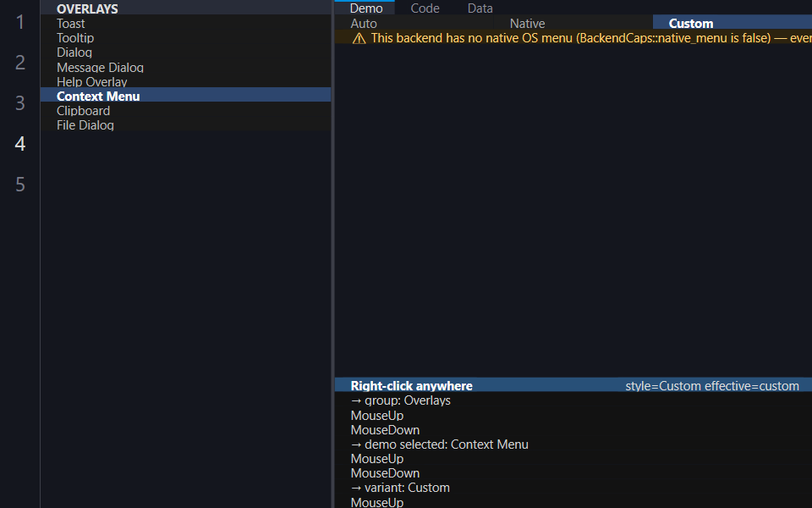Click the '→ variant: Custom' log line

coord(400,488)
